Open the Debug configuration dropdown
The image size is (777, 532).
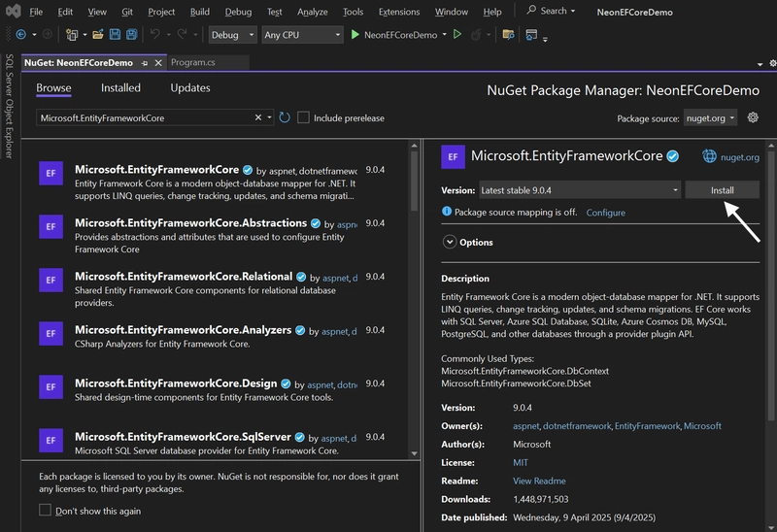(x=232, y=35)
